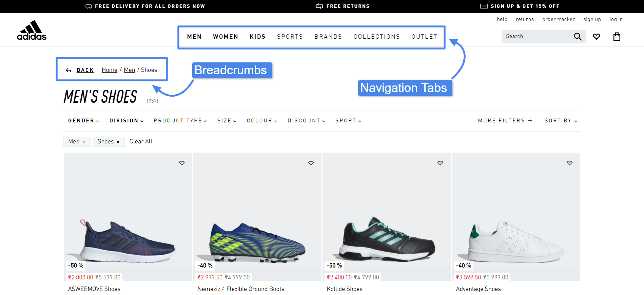
Task: Expand the Product Type filter
Action: click(180, 121)
